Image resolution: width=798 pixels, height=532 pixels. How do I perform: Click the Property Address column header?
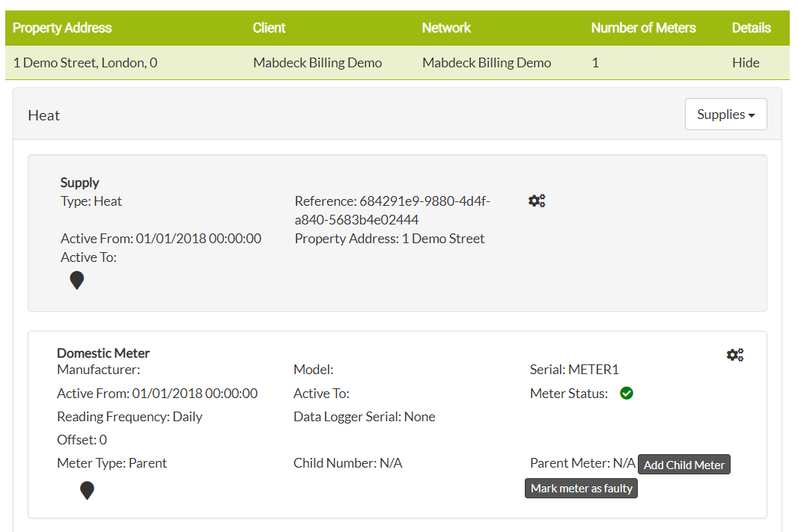point(62,27)
